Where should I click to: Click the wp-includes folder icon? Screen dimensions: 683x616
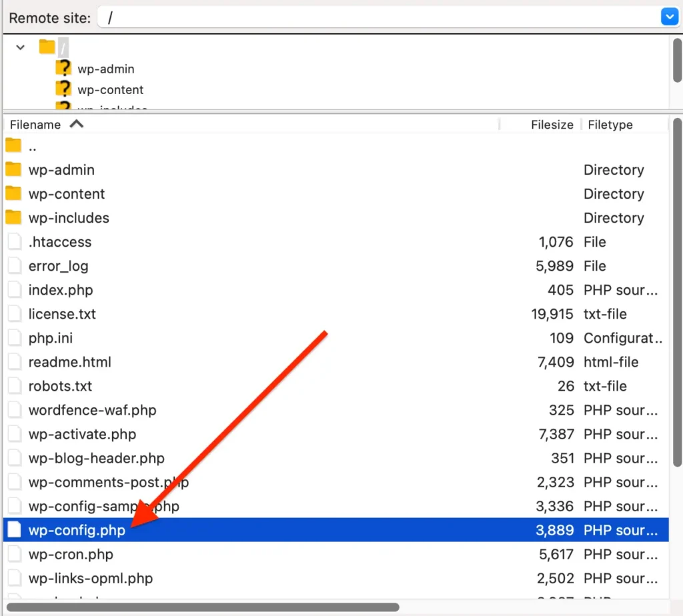point(13,217)
